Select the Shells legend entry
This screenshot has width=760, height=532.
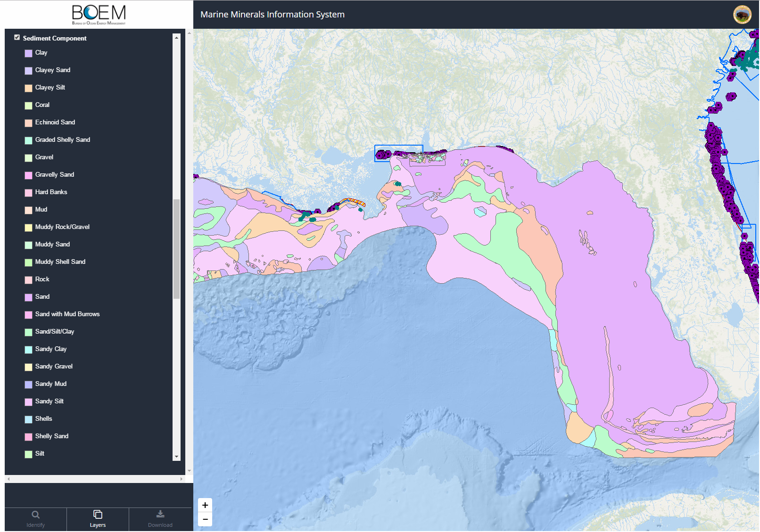click(43, 419)
